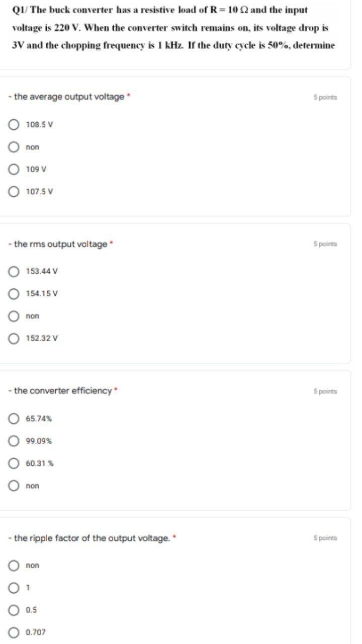Select the 109 V option
Image resolution: width=362 pixels, height=644 pixels.
[15, 169]
